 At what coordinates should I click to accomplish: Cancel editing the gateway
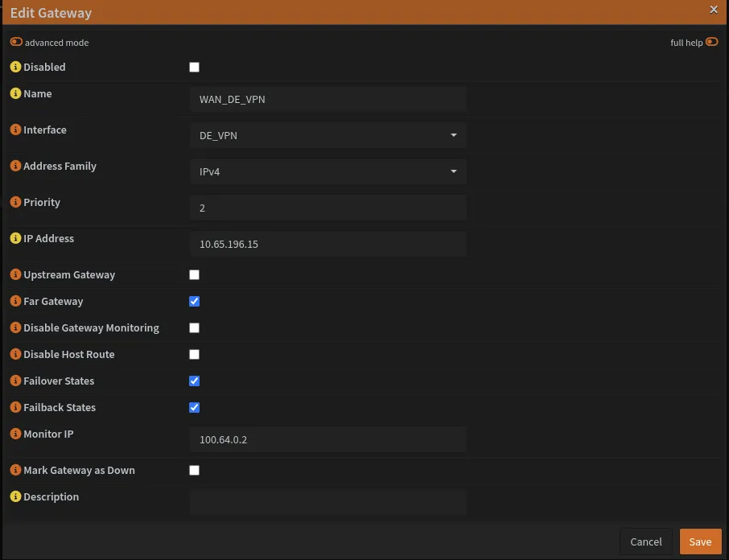click(645, 541)
